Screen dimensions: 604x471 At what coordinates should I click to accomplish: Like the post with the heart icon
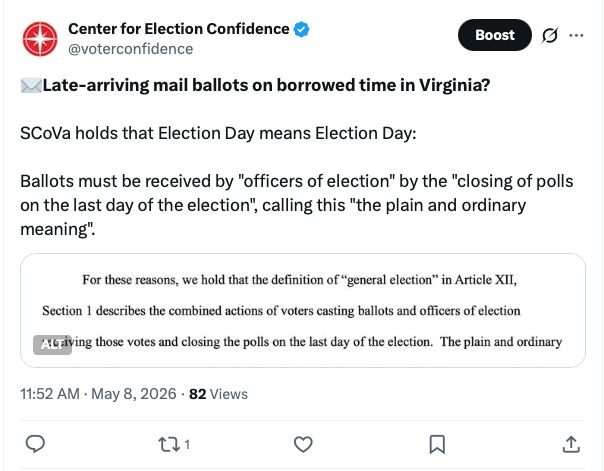(303, 444)
